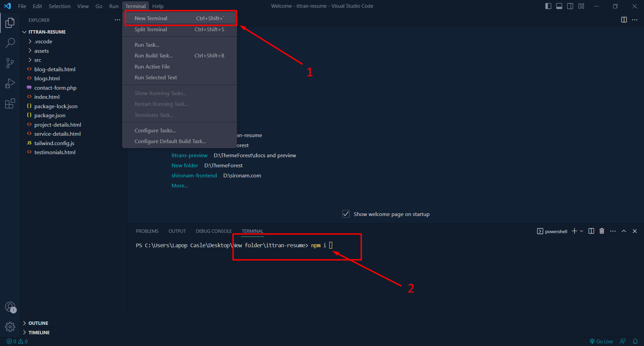Toggle primary side bar layout icon
This screenshot has height=346, width=644.
(548, 6)
